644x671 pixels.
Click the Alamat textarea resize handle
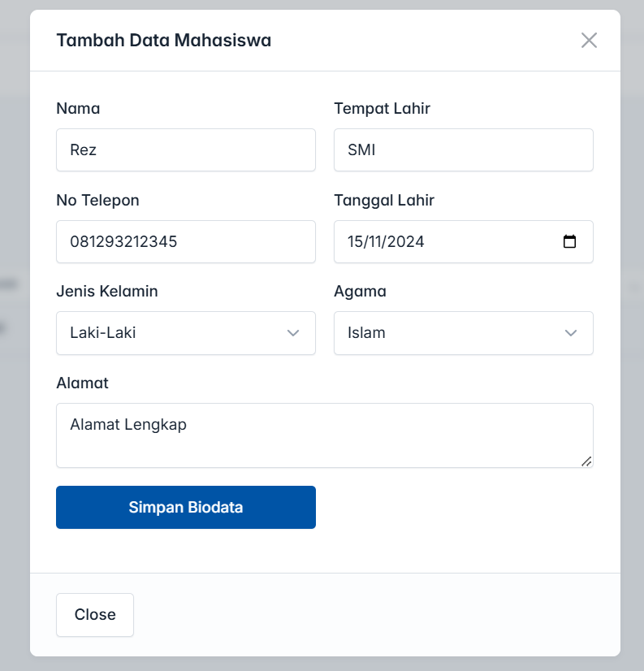(x=586, y=461)
